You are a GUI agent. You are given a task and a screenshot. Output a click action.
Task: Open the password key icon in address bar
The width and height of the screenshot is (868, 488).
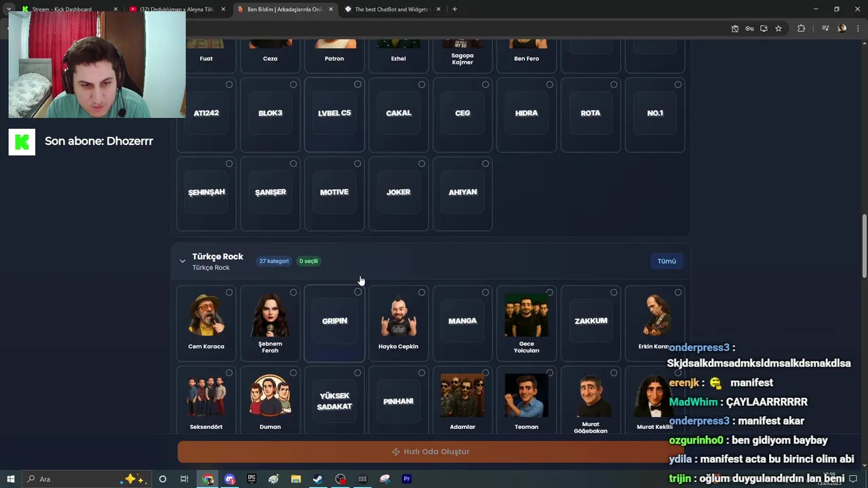[749, 28]
